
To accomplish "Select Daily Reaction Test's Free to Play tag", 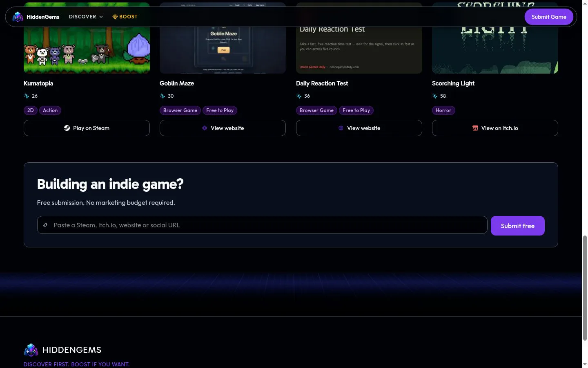I will pyautogui.click(x=356, y=110).
